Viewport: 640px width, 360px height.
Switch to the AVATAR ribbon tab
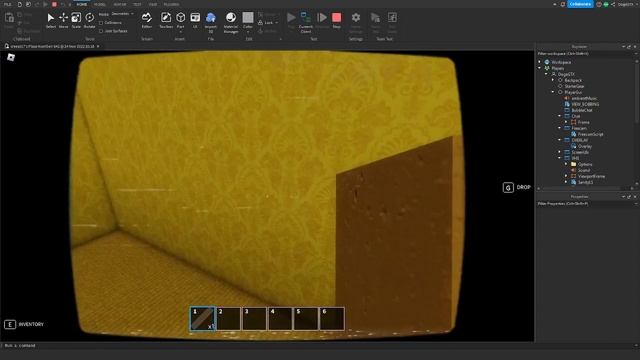(120, 4)
